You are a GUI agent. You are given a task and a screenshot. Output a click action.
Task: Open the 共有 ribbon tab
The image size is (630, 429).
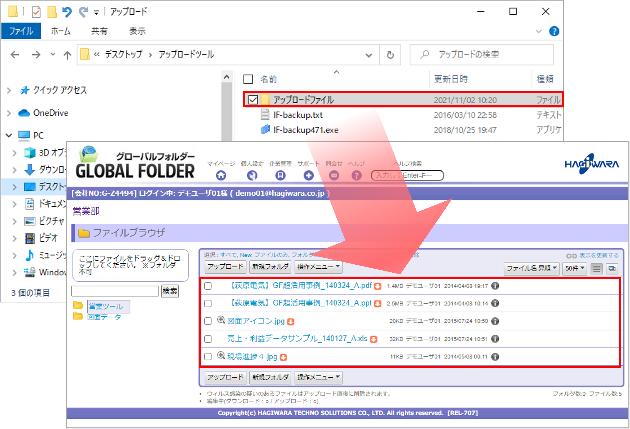(99, 31)
